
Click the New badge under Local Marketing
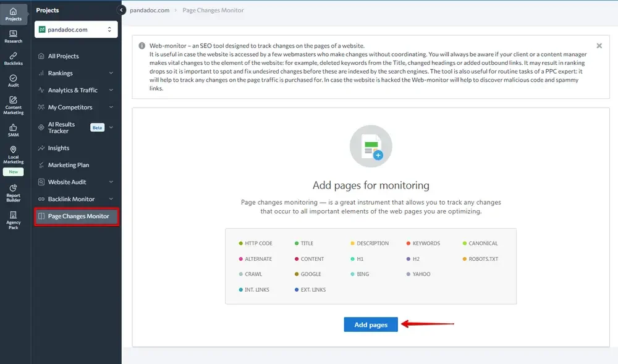point(14,172)
